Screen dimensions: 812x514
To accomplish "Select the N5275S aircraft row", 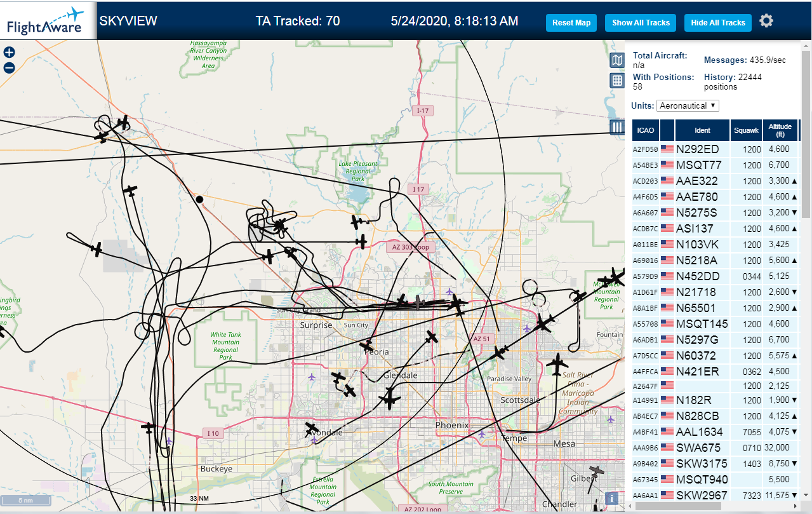I will pos(715,213).
